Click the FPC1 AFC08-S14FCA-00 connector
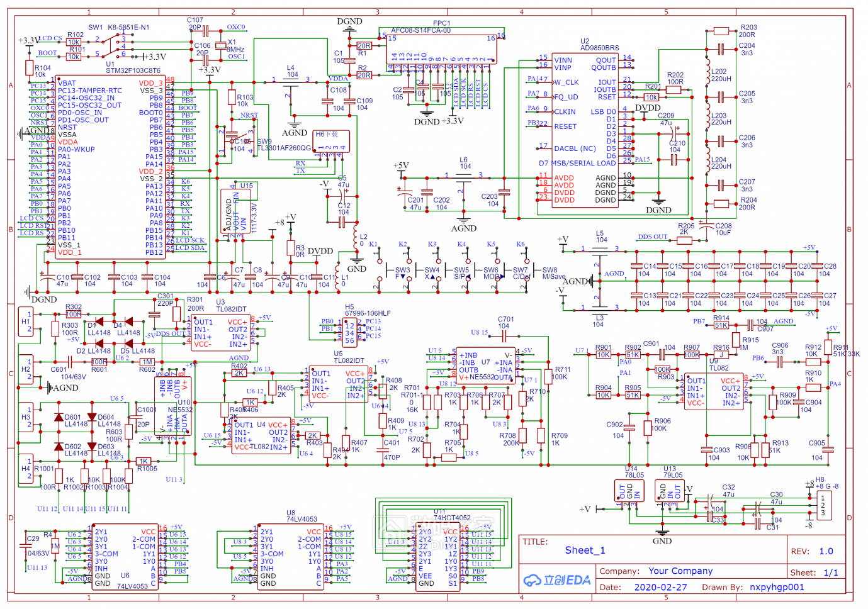Viewport: 868px width, 609px height. (x=442, y=49)
